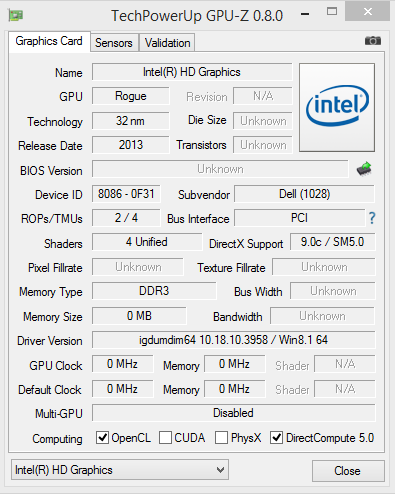Click the ROPs/TMUs field 2 / 4
The height and width of the screenshot is (494, 395).
point(126,218)
